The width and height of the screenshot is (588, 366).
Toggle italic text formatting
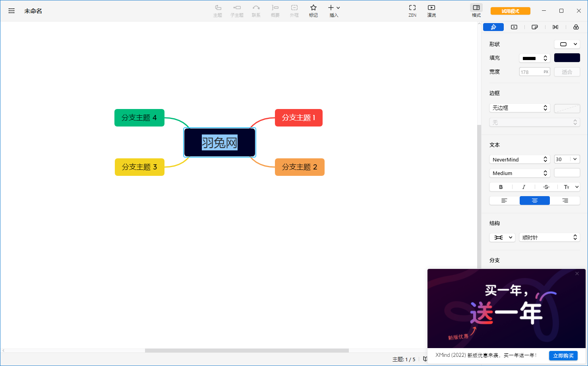pos(524,187)
